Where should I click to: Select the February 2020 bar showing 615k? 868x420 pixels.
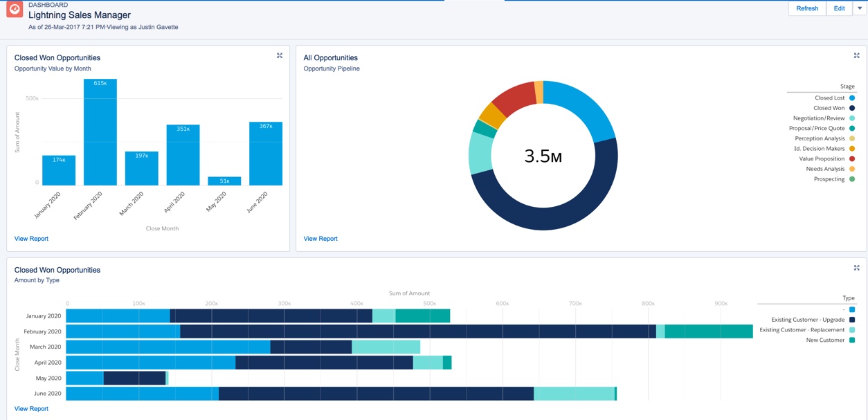100,133
